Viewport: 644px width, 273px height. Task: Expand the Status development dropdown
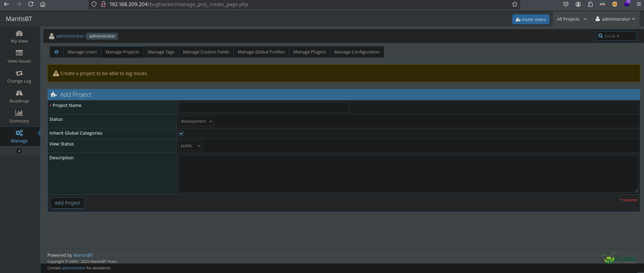196,121
